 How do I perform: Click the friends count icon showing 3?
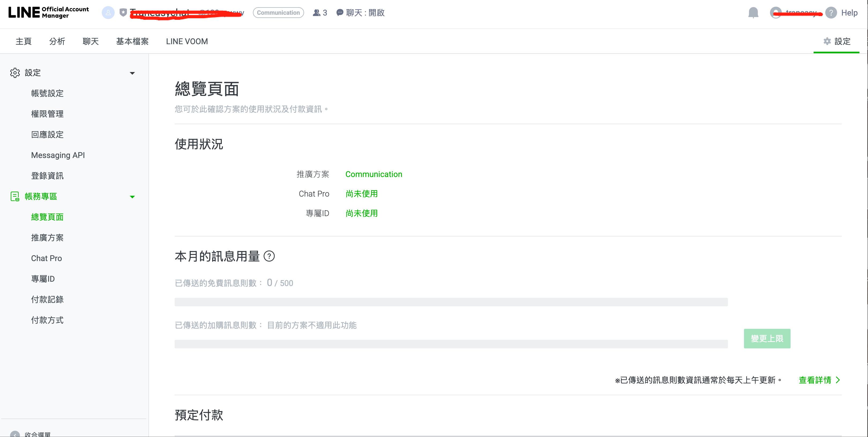(x=316, y=13)
